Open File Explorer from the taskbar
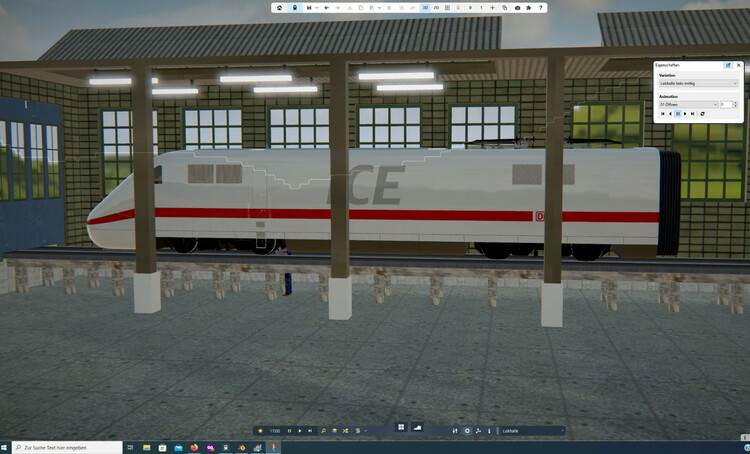750x454 pixels. (x=146, y=448)
